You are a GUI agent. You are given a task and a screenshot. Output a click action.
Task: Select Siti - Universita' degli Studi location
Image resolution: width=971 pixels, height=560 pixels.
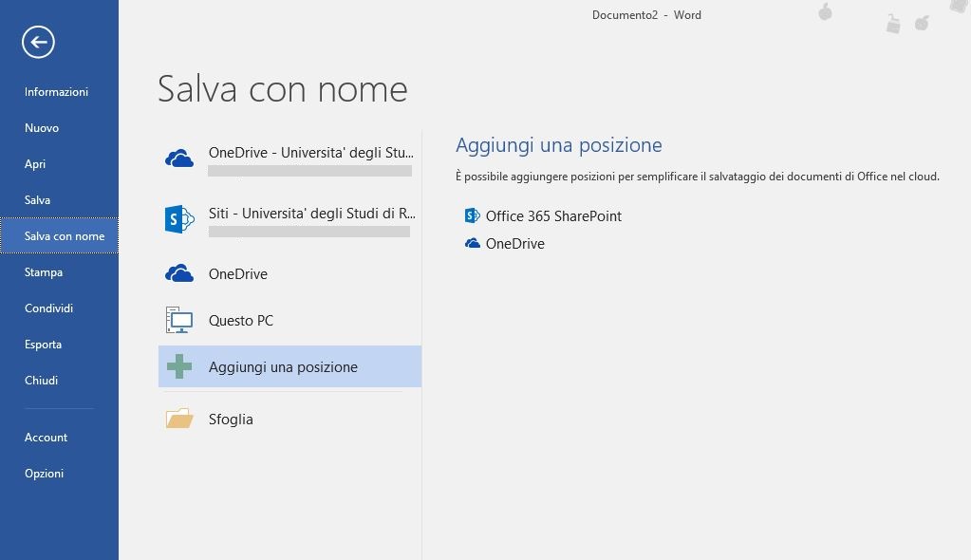pyautogui.click(x=312, y=214)
